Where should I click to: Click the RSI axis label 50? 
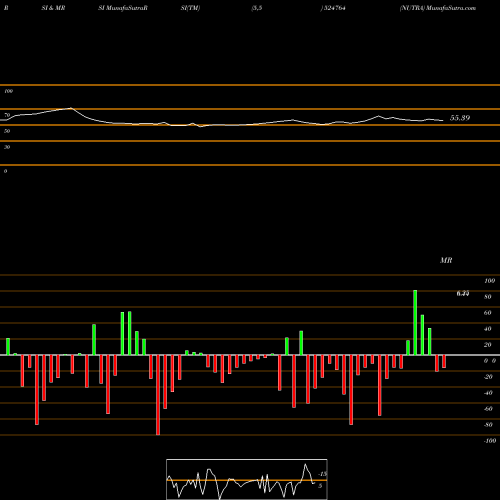[x=7, y=131]
